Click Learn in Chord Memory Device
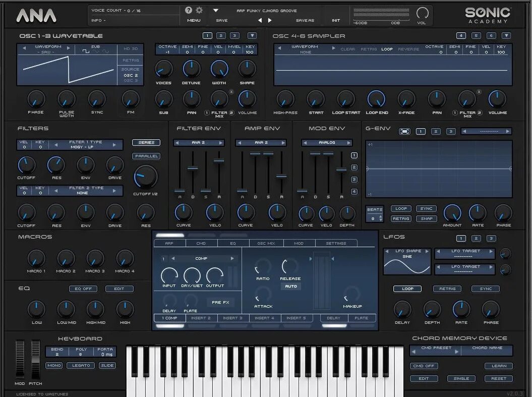Screen dimensions: 532x397 coord(499,366)
